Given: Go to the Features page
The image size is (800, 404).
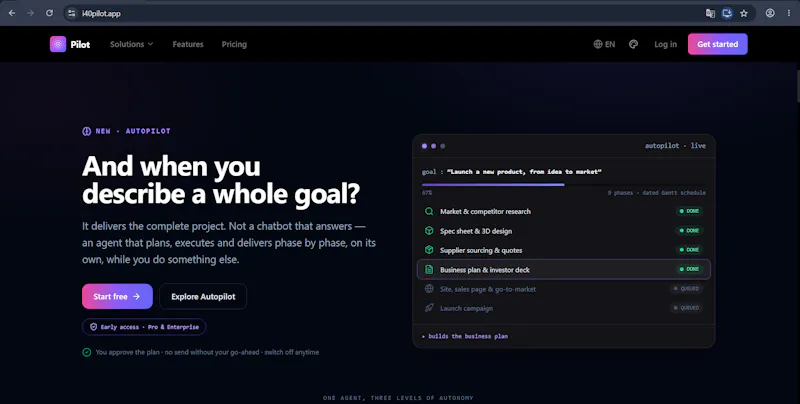Looking at the screenshot, I should (x=188, y=44).
